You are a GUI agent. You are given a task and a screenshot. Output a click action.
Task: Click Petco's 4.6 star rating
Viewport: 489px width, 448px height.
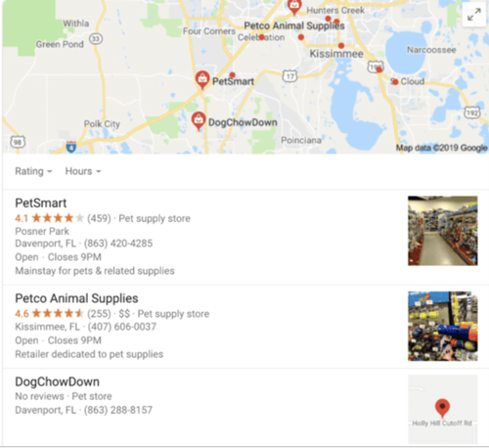49,314
